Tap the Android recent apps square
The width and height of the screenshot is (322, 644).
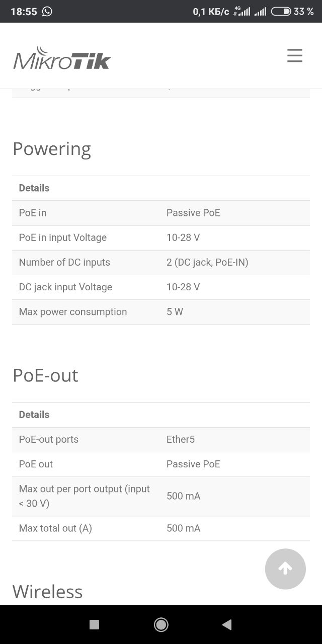point(94,624)
